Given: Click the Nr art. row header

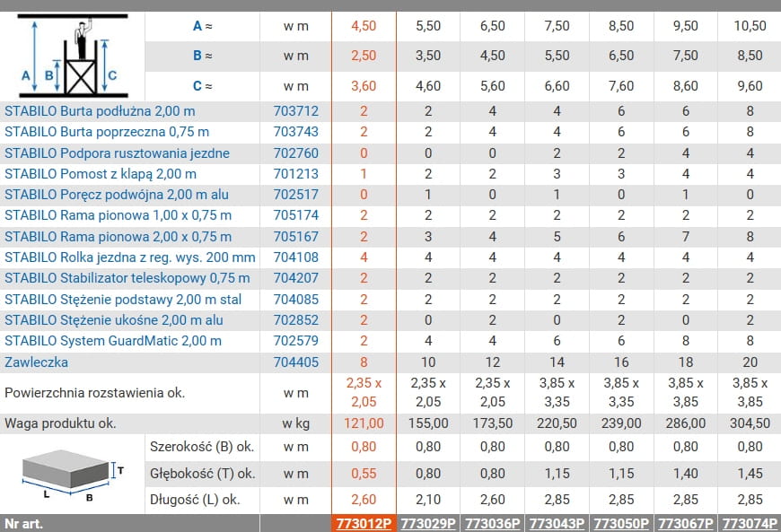Looking at the screenshot, I should [x=23, y=523].
